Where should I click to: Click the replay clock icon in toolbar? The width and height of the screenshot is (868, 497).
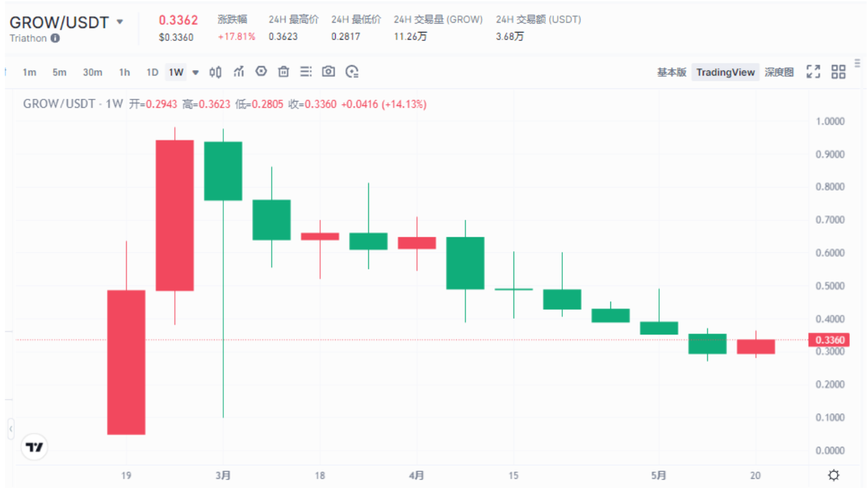[352, 72]
